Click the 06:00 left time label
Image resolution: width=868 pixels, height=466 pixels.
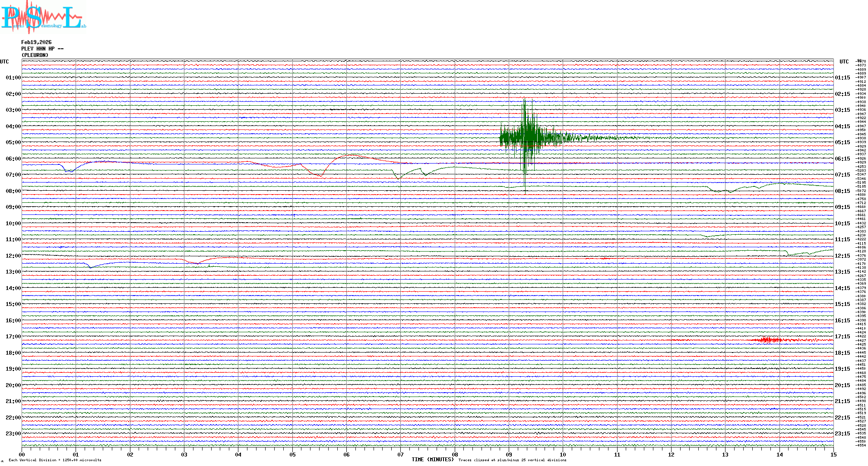[13, 159]
